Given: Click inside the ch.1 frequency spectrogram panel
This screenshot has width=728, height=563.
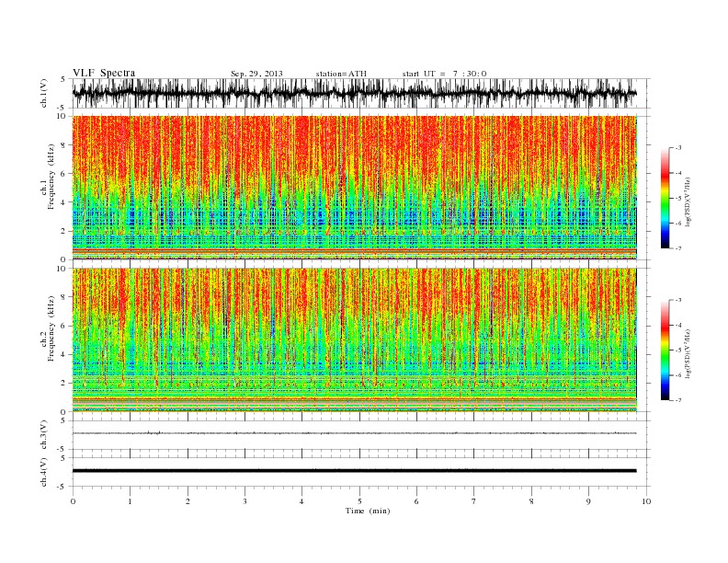Looking at the screenshot, I should tap(355, 188).
